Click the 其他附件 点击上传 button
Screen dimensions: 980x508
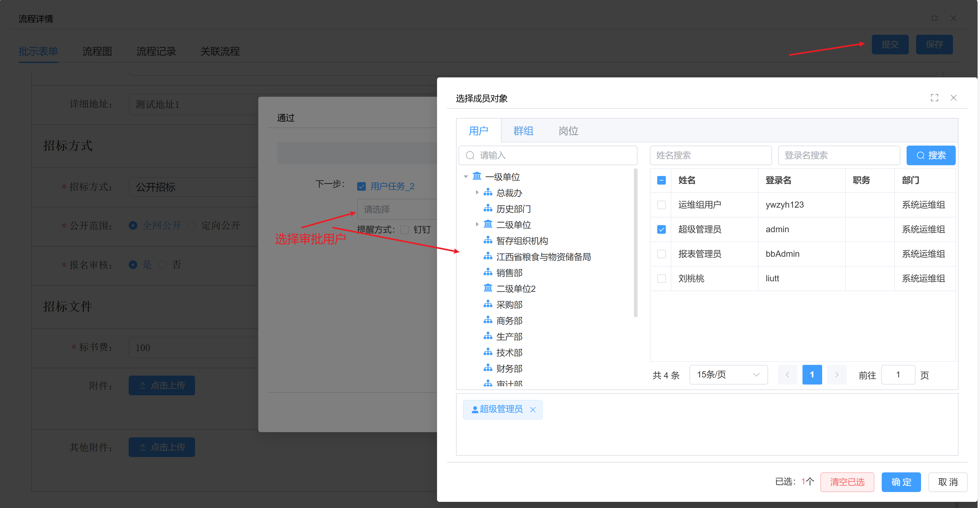pyautogui.click(x=162, y=447)
